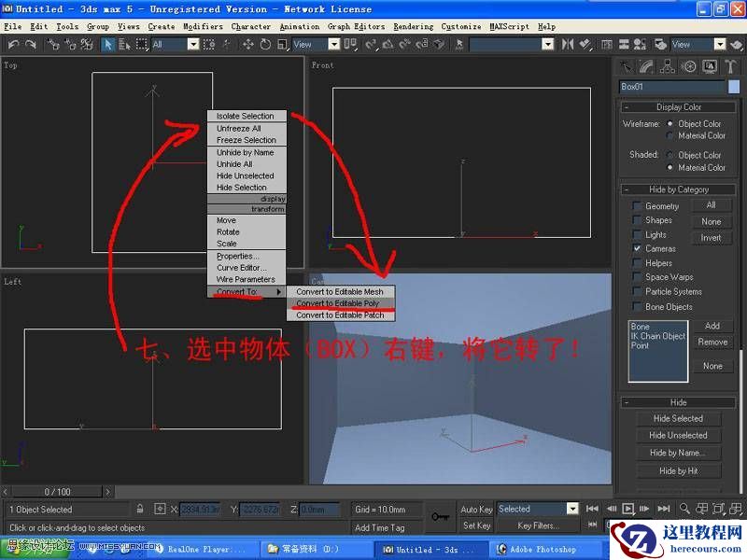
Task: Click the time slider showing 0/100
Action: [56, 490]
